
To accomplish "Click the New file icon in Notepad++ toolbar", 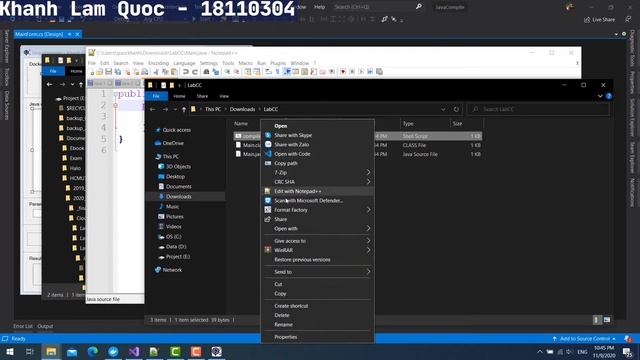I will 92,72.
